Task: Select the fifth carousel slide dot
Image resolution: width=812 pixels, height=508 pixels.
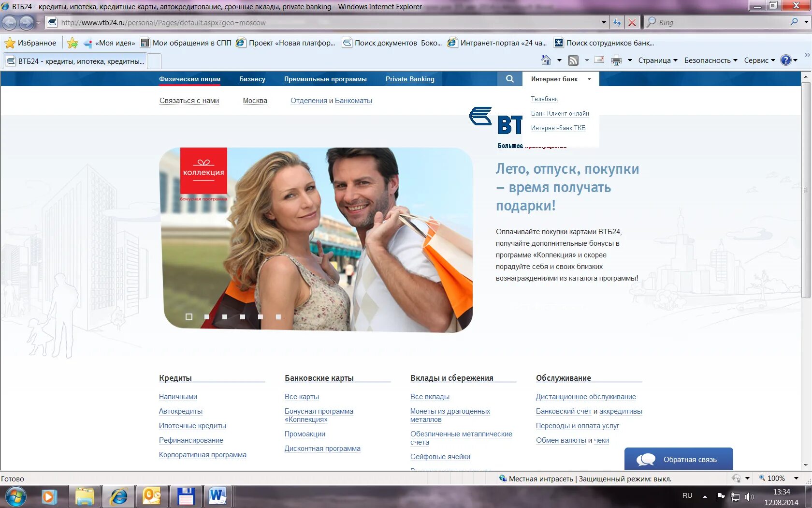Action: click(x=261, y=317)
